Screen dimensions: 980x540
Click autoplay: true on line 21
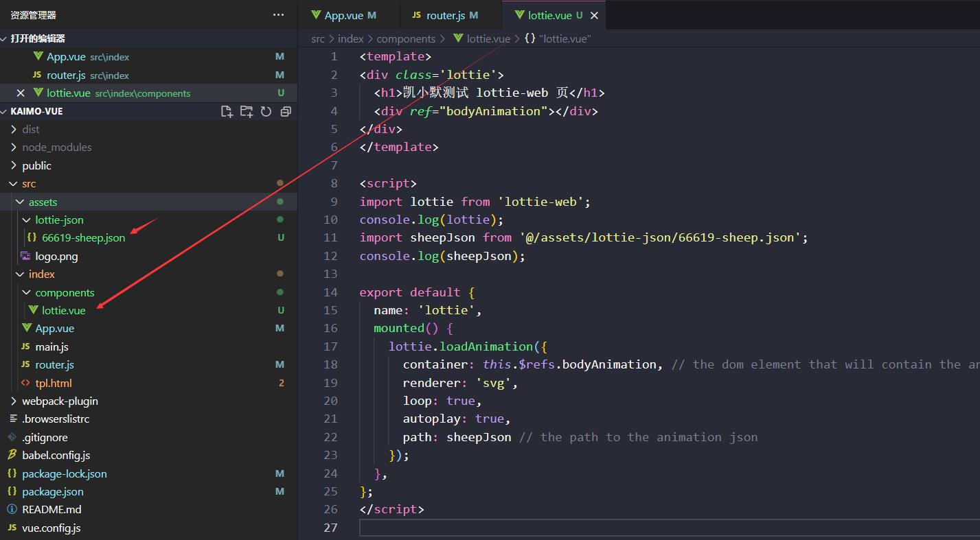pos(457,419)
